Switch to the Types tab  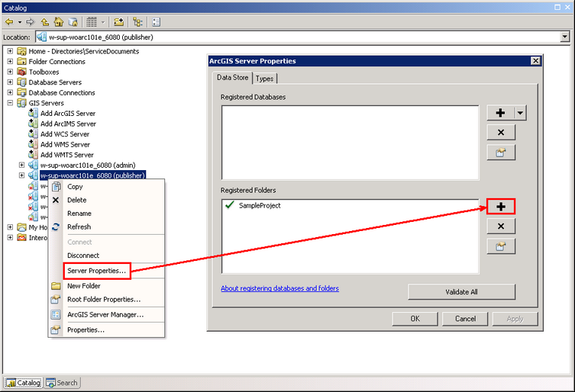click(x=264, y=79)
